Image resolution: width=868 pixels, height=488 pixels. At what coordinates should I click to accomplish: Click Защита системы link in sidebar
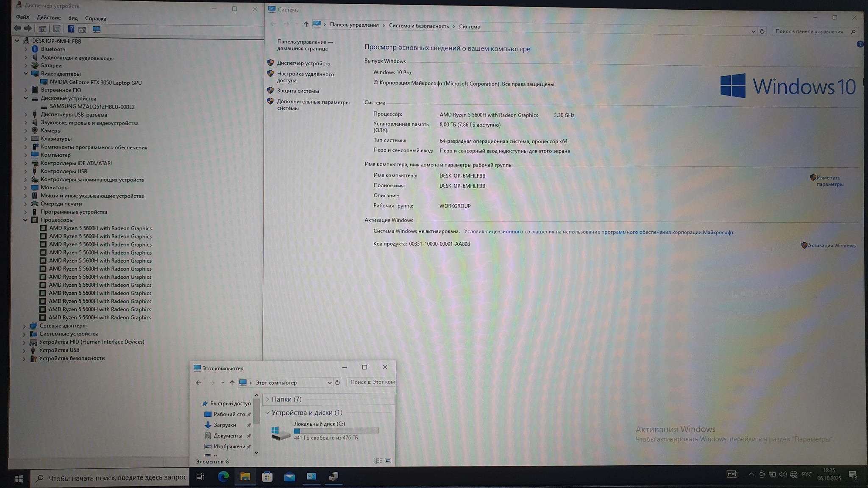[298, 91]
